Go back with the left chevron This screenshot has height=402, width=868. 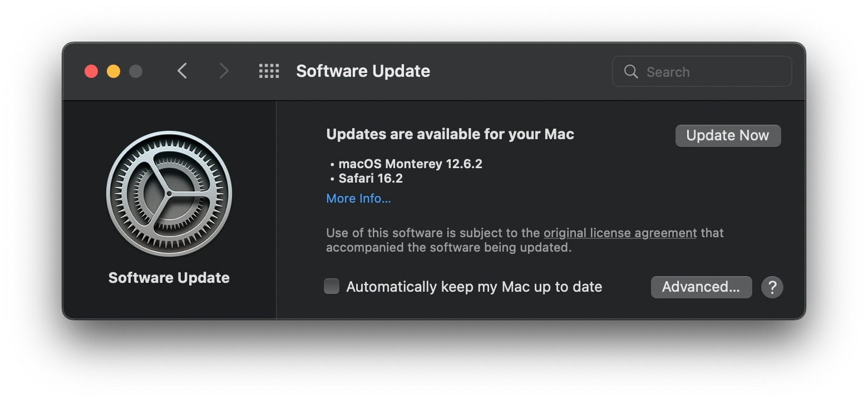pyautogui.click(x=182, y=71)
